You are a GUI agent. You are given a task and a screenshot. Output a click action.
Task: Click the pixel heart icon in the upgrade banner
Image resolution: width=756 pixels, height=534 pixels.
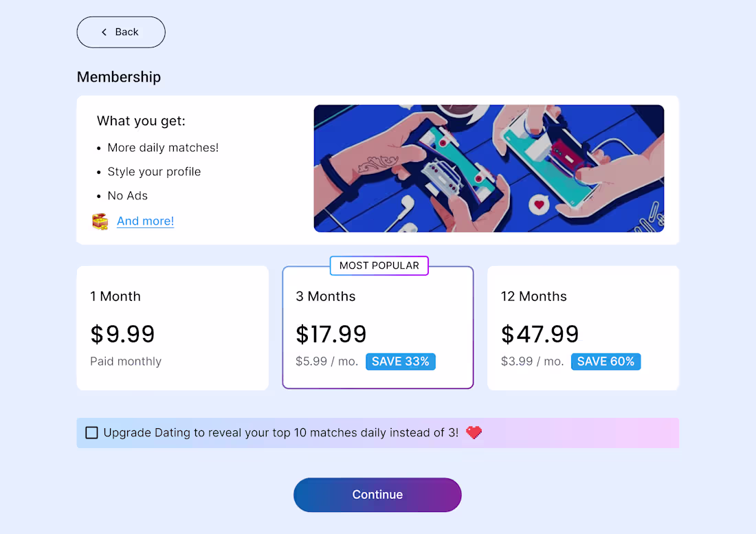474,432
